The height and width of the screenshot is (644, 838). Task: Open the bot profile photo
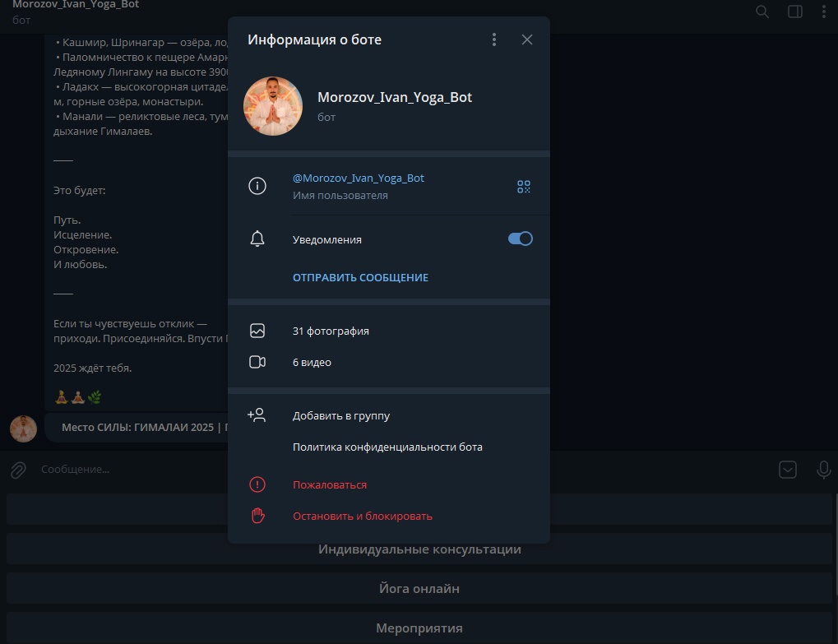(273, 106)
